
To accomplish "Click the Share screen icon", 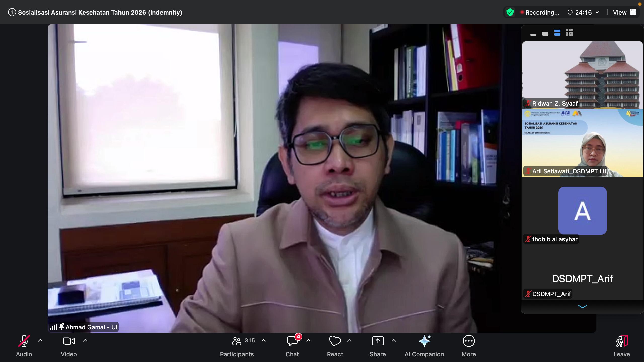I will click(378, 341).
